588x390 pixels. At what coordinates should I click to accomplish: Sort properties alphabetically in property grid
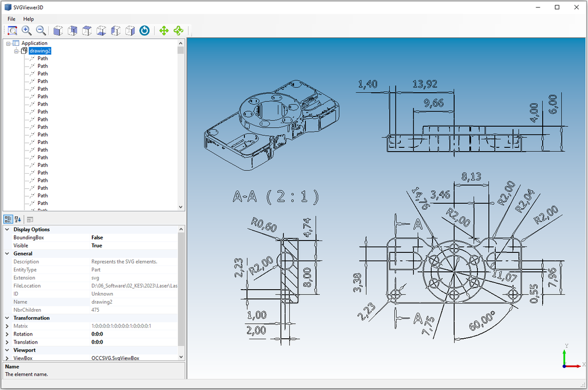coord(18,220)
